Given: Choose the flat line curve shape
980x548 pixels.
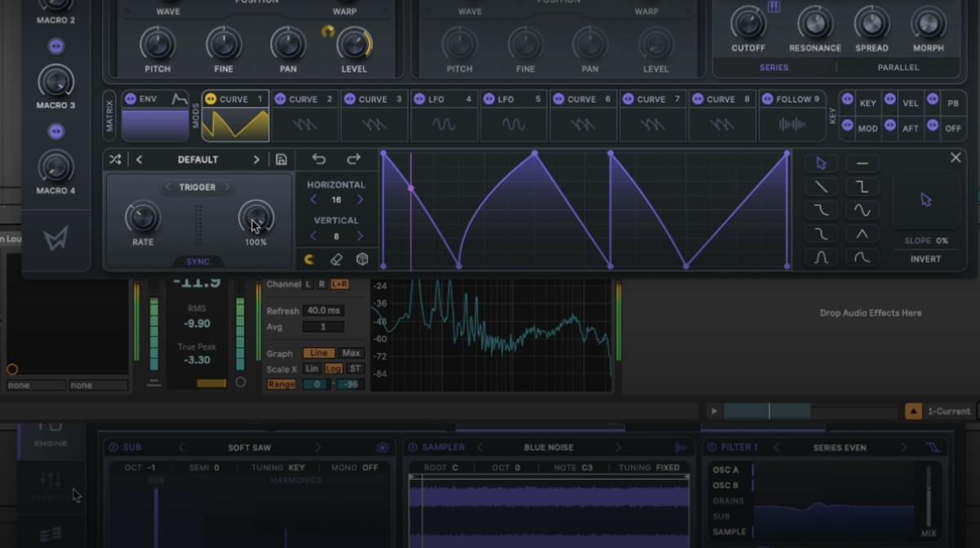Looking at the screenshot, I should point(862,163).
